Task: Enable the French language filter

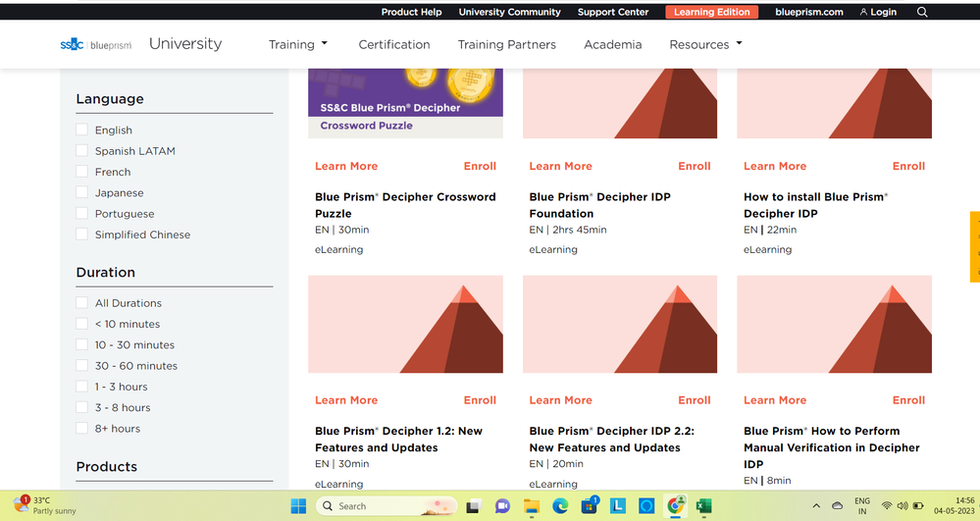Action: (81, 172)
